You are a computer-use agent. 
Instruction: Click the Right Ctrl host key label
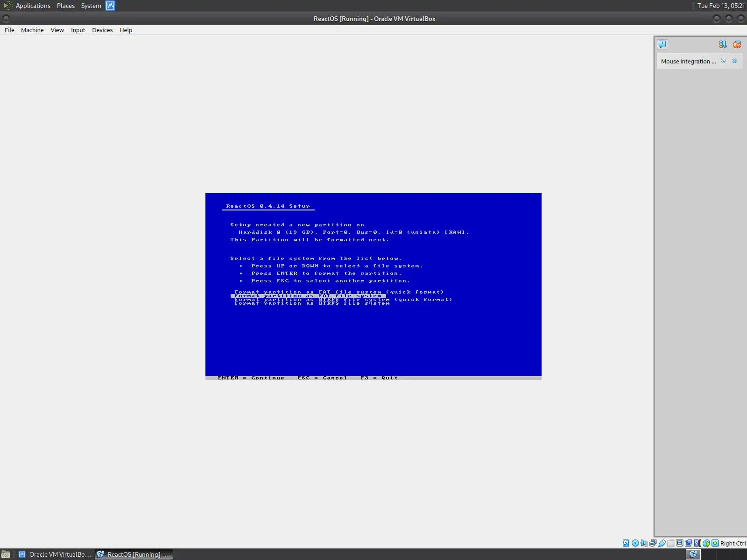point(733,543)
